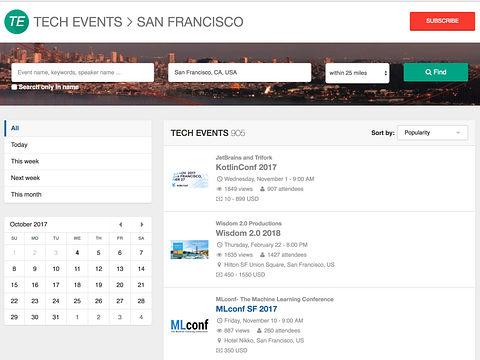The height and width of the screenshot is (360, 480).
Task: Select October 21 in the calendar
Action: (141, 285)
